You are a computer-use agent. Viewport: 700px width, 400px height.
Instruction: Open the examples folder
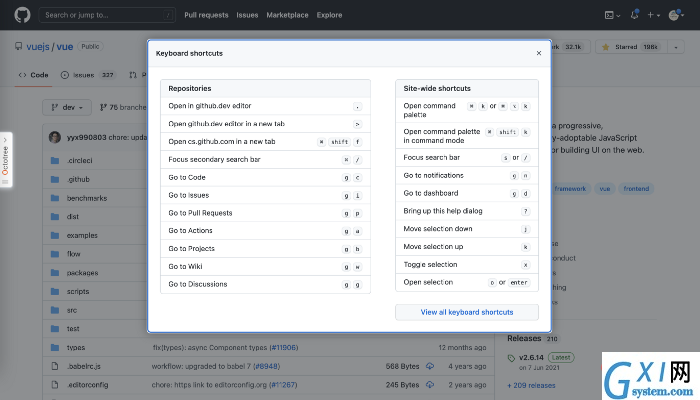(x=82, y=235)
